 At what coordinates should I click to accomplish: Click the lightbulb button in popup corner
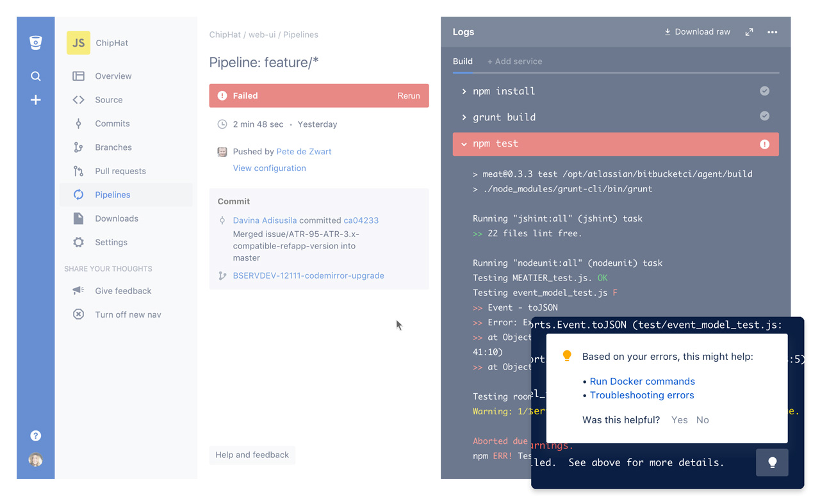772,462
